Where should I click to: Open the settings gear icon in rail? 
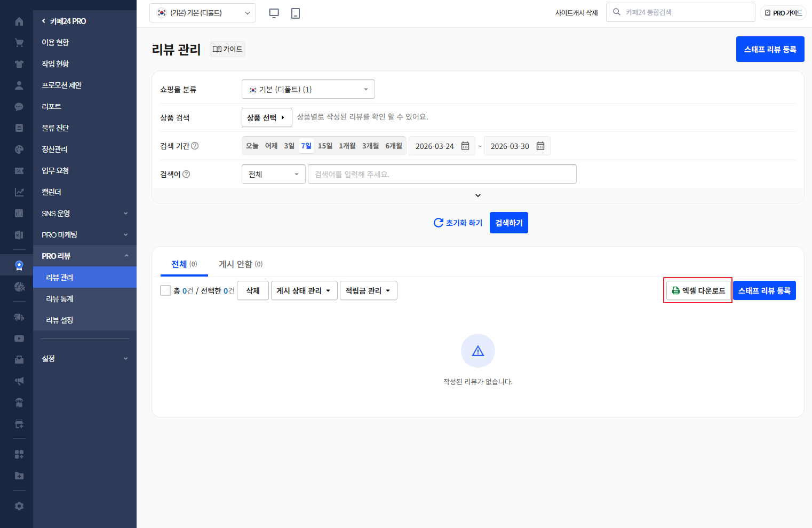[x=19, y=506]
